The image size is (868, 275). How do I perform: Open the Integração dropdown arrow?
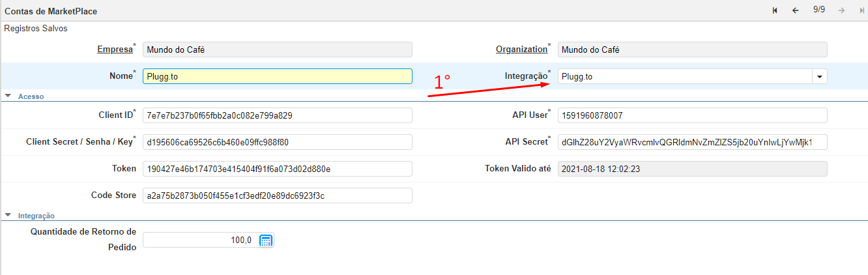click(x=819, y=76)
